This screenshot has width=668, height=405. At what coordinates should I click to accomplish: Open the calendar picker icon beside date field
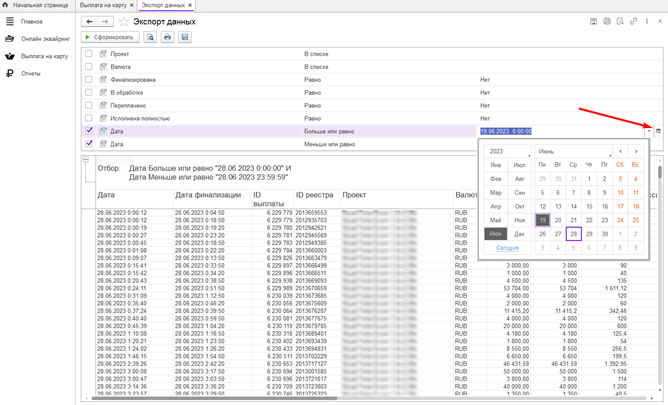coord(657,131)
